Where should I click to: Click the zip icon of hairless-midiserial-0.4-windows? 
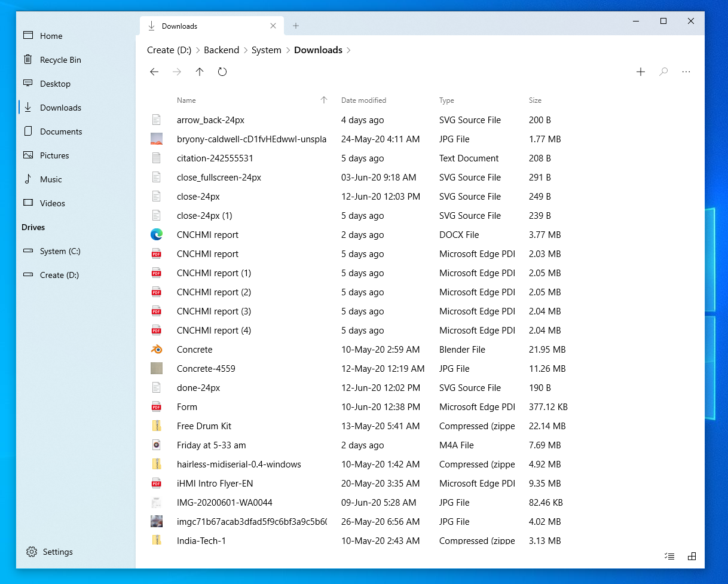(157, 464)
